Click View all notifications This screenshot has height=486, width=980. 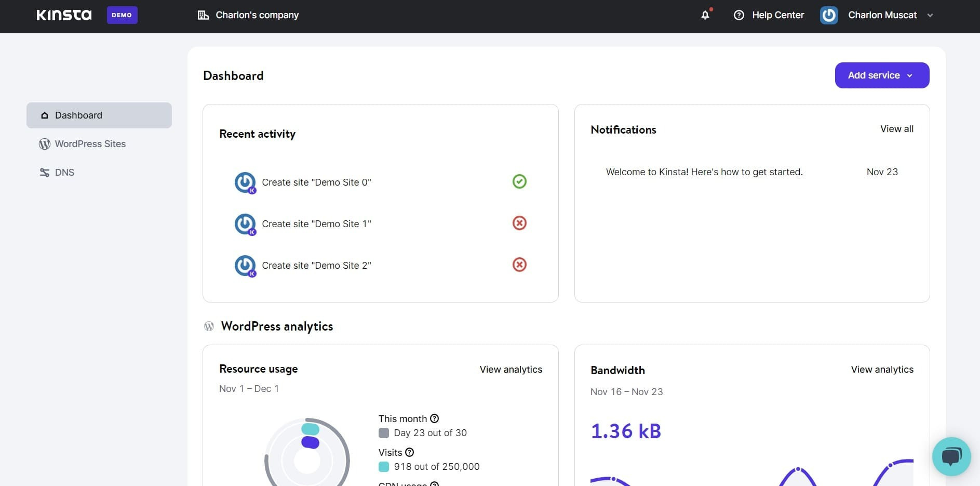pyautogui.click(x=896, y=129)
